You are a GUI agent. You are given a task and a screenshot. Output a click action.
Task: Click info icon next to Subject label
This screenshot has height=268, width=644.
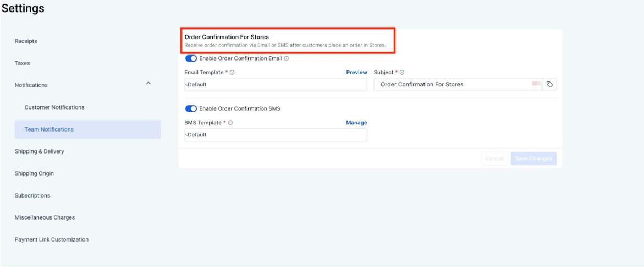click(x=403, y=73)
